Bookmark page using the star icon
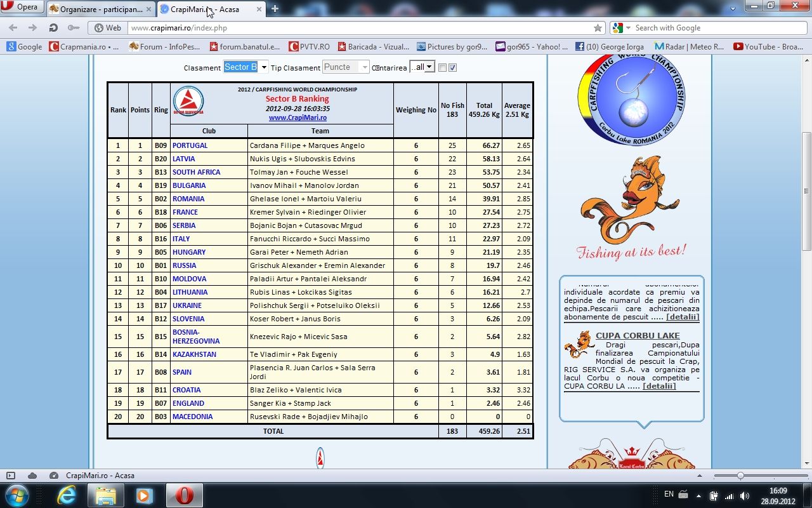Screen dimensions: 812x508 pos(598,28)
